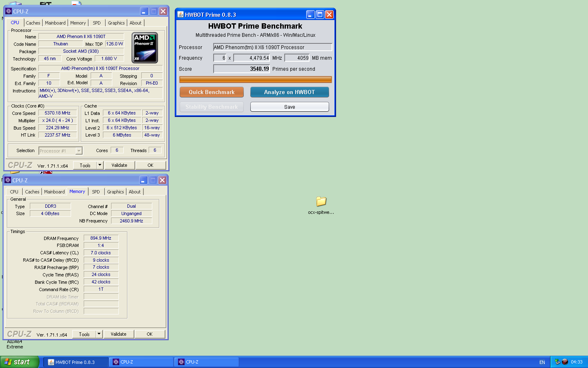Click the Command Rate value 1T
The image size is (588, 368).
pyautogui.click(x=101, y=289)
